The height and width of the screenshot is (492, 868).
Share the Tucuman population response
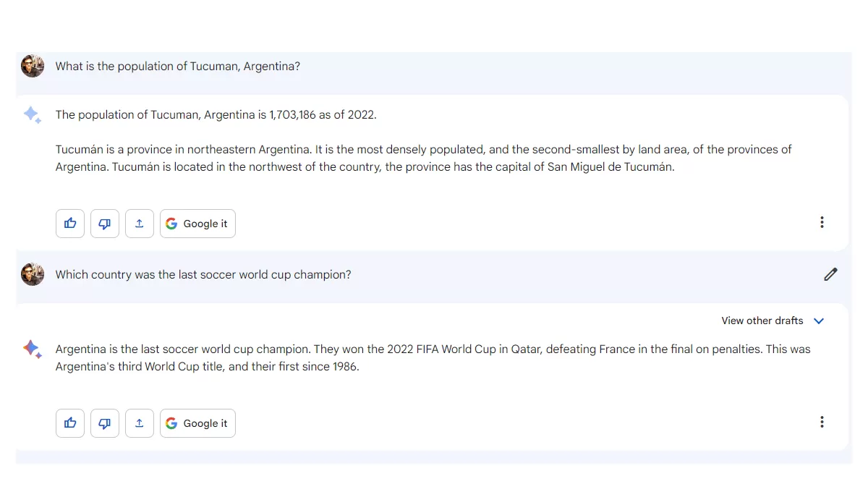click(140, 224)
